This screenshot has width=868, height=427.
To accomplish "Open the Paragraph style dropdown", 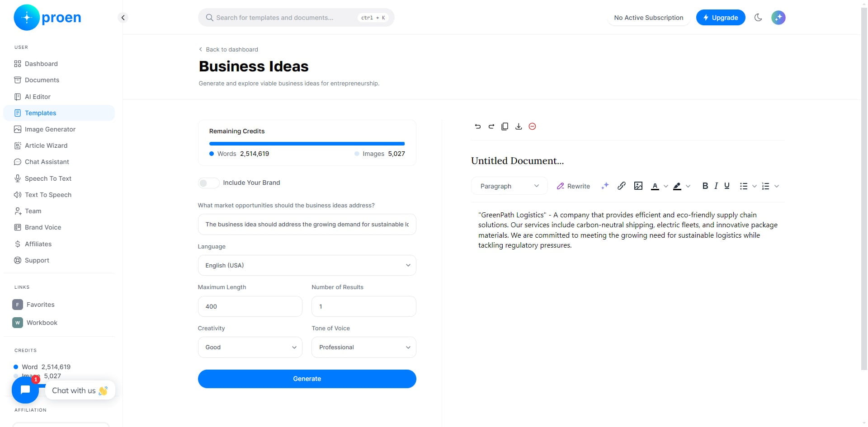I will 509,186.
